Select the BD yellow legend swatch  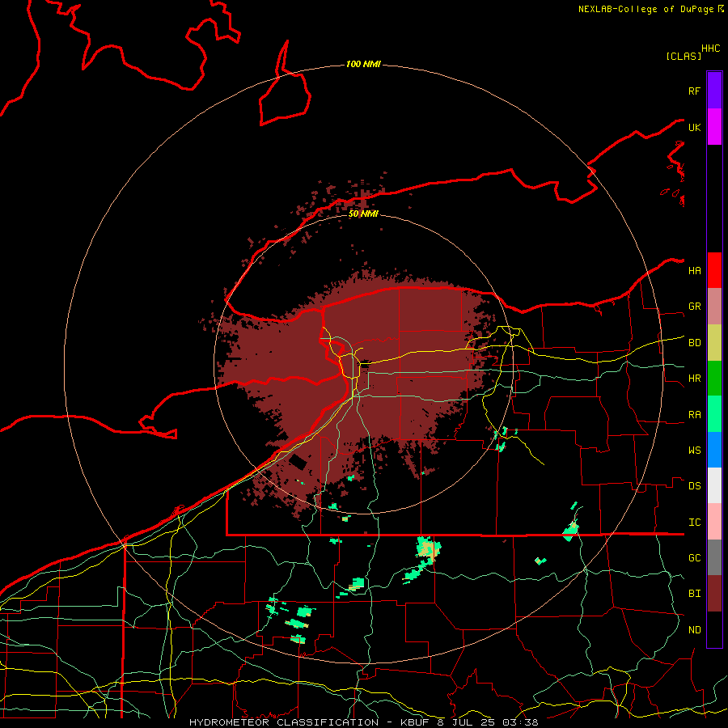tap(714, 343)
